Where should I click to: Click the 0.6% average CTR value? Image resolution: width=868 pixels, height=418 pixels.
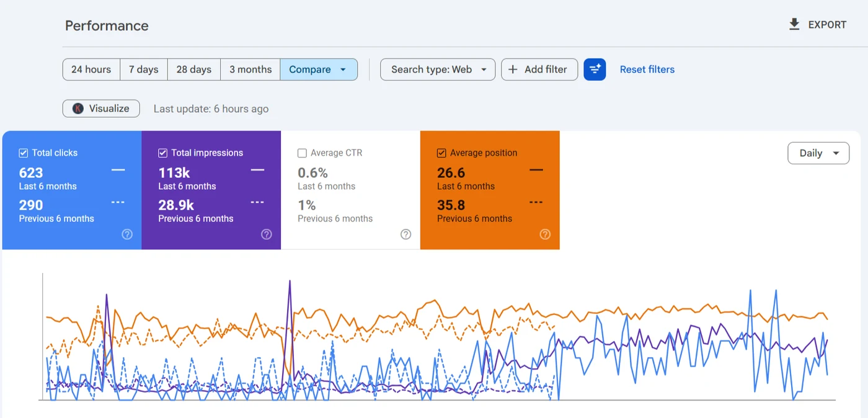click(x=313, y=173)
